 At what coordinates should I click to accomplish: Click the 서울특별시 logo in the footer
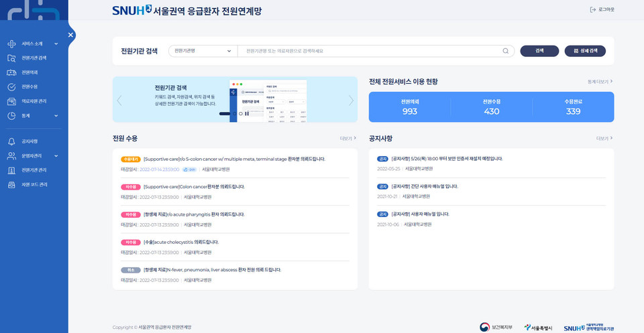[538, 327]
